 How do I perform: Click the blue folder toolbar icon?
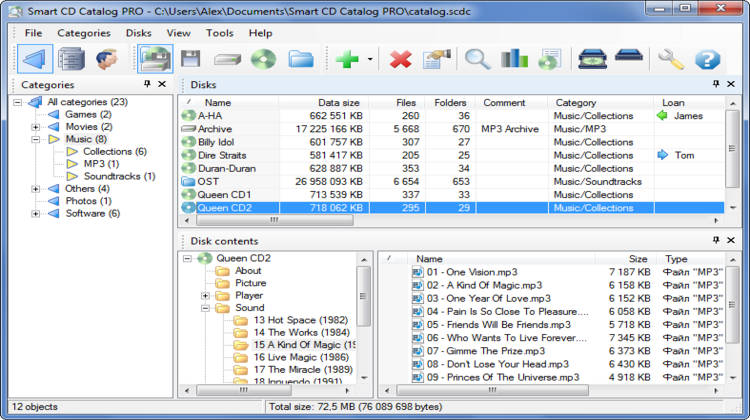pos(301,59)
